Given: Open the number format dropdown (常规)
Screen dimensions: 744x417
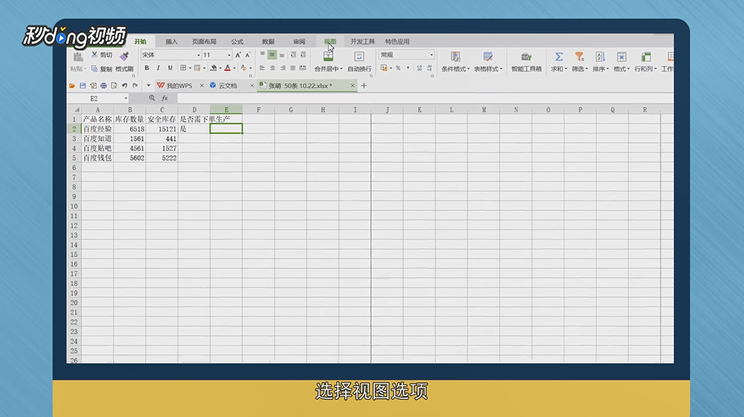Looking at the screenshot, I should coord(431,55).
